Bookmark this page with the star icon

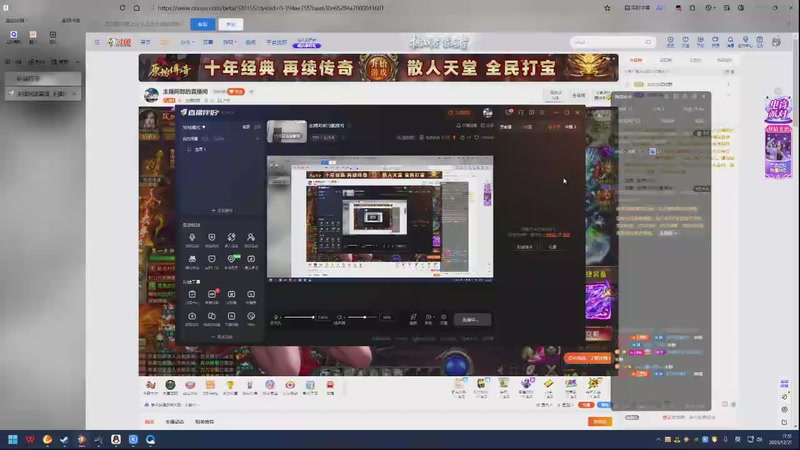(x=607, y=8)
